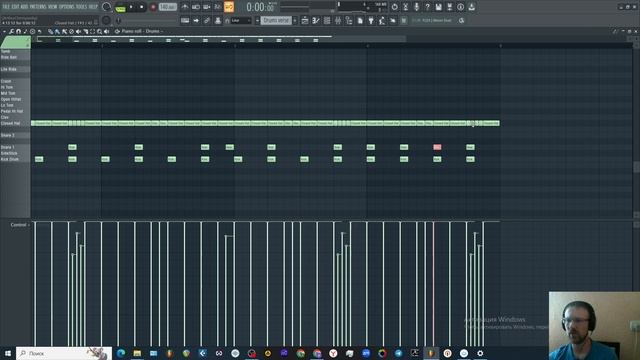
Task: Open the Piano roll options menu arrow
Action: (4, 31)
